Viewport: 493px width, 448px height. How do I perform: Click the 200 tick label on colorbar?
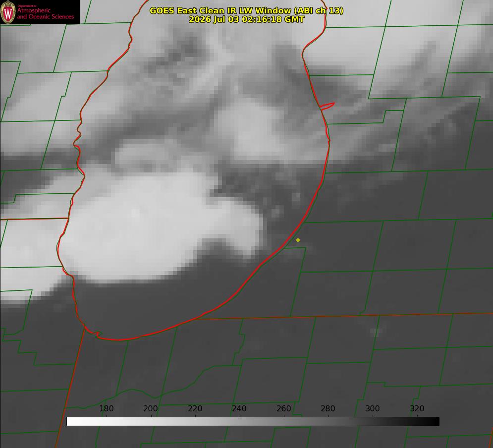click(x=151, y=408)
